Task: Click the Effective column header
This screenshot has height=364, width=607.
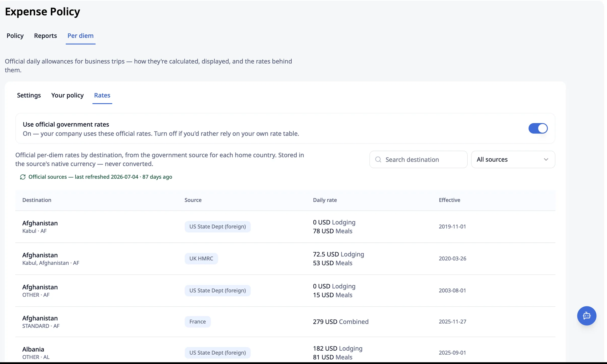Action: (x=449, y=200)
